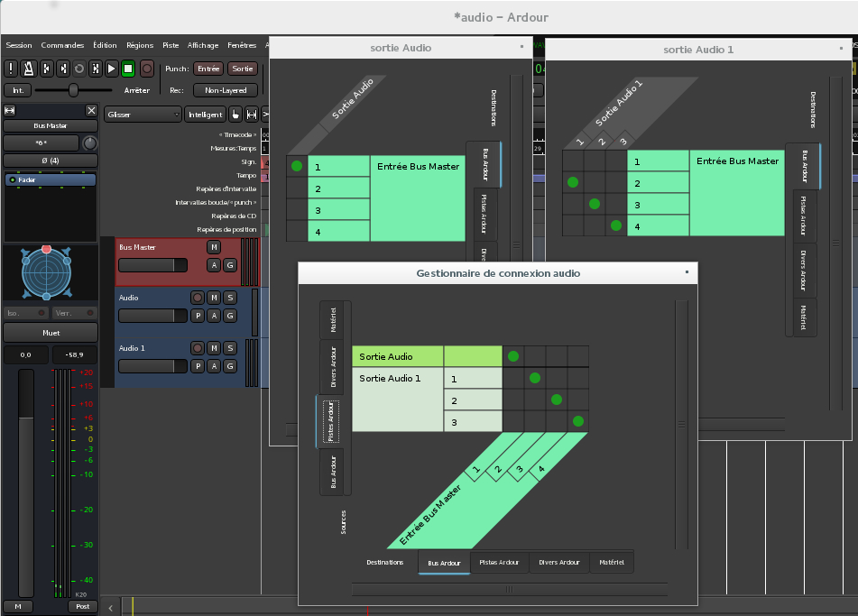Play selected range transport button
Viewport: 858px width, 616px height.
[x=96, y=69]
